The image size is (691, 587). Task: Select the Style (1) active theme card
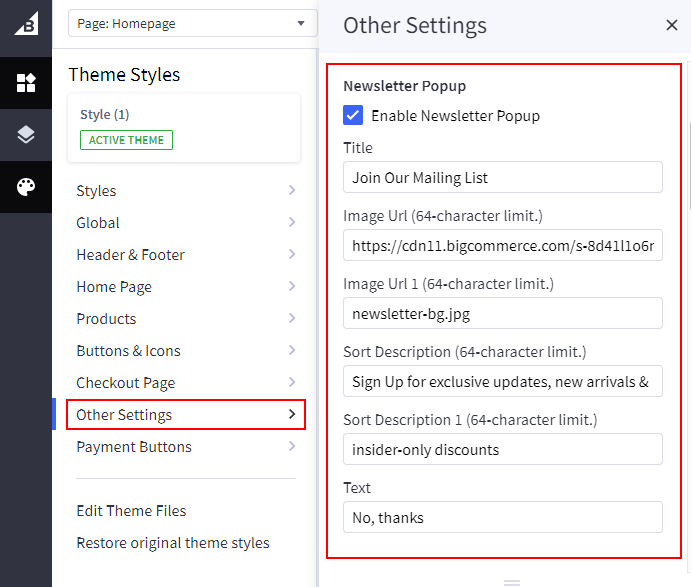tap(184, 128)
